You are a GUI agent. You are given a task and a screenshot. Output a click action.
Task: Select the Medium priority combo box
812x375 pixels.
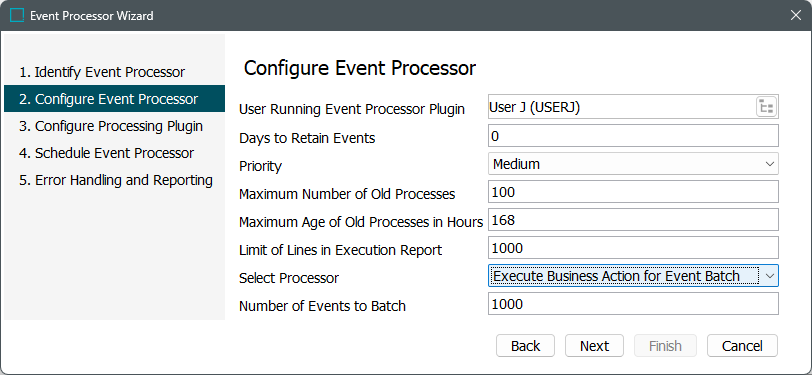click(633, 164)
